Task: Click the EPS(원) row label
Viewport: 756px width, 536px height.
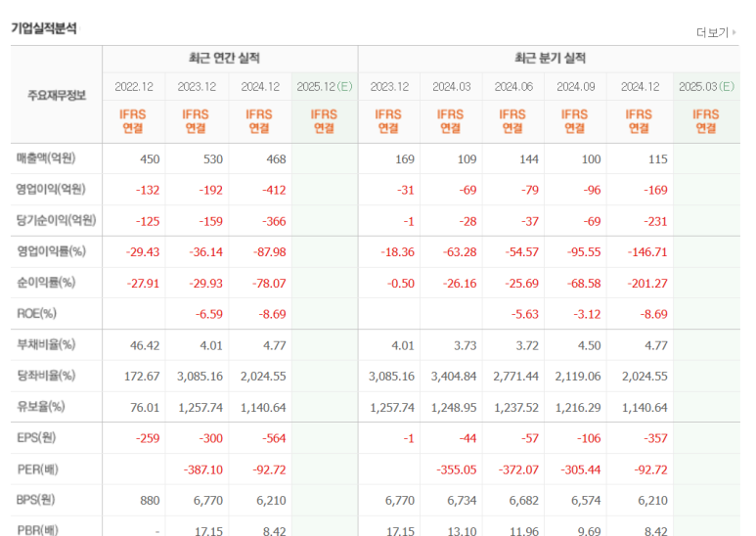Action: coord(36,437)
